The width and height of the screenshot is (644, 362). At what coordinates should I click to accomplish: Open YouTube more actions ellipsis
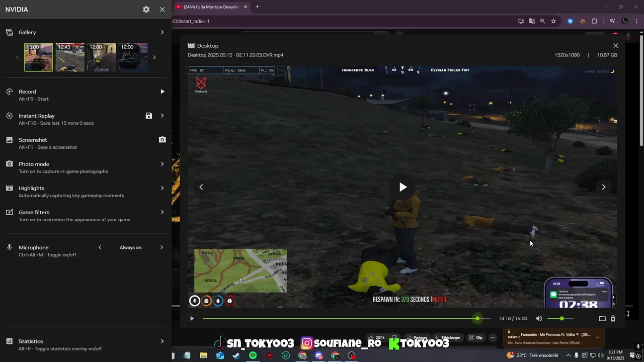click(493, 337)
